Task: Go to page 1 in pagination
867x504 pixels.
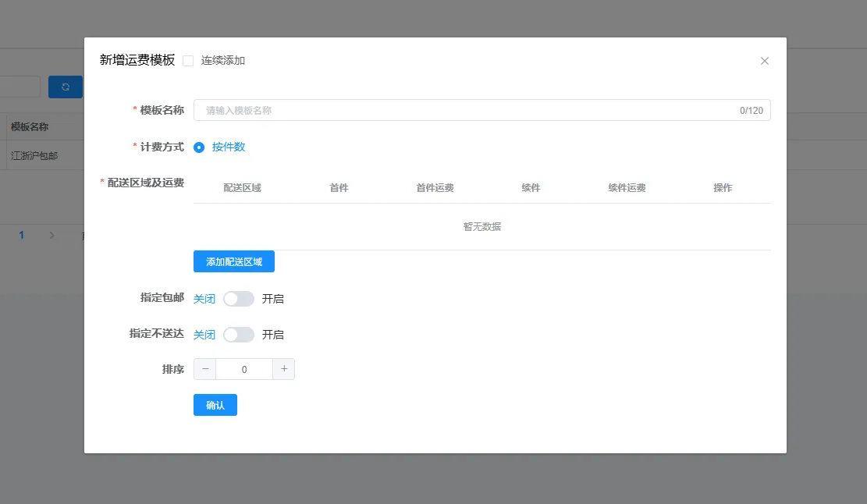Action: click(x=22, y=235)
